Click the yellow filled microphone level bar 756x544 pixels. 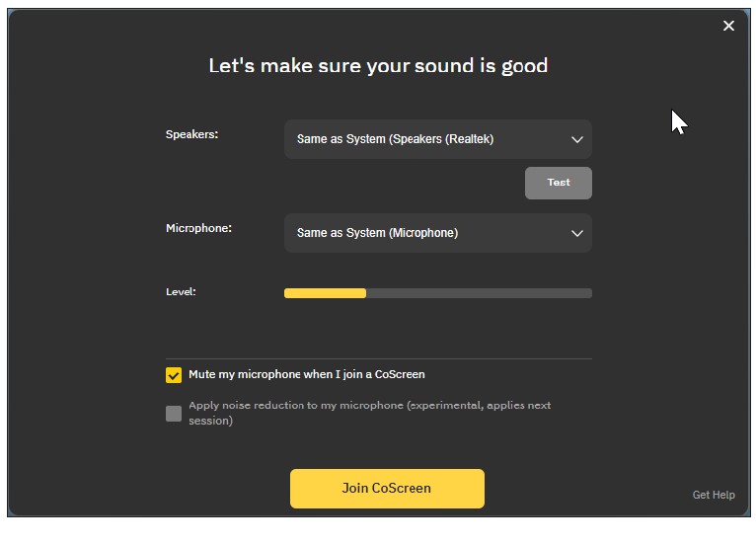(x=325, y=293)
